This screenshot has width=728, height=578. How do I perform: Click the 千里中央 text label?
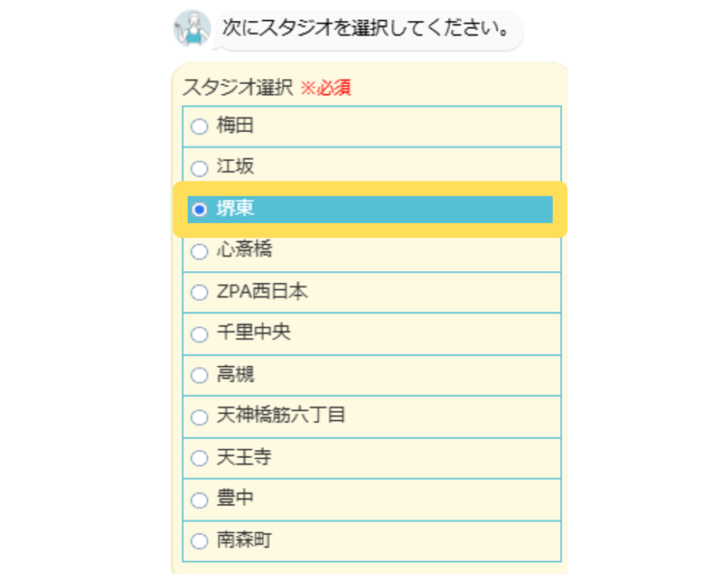pyautogui.click(x=254, y=333)
